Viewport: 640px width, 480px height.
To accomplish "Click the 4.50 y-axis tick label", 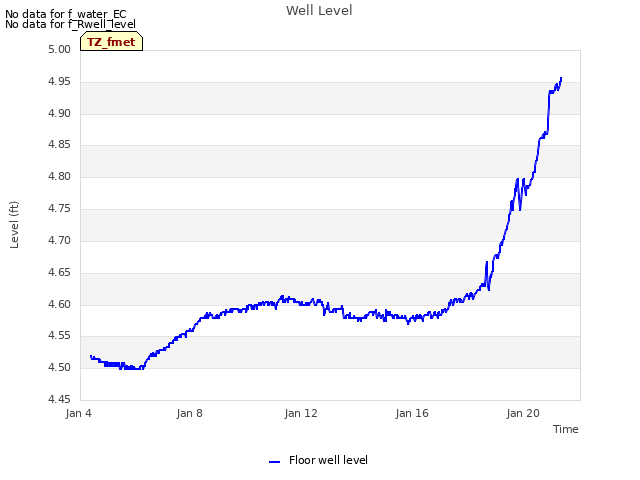I will [x=59, y=367].
